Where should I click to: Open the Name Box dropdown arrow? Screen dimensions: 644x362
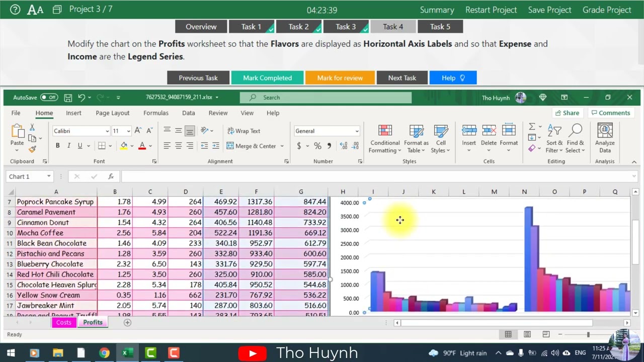[49, 176]
